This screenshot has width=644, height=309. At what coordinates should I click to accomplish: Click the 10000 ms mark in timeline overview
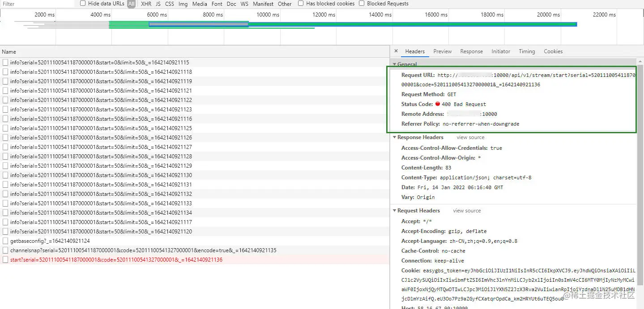point(268,15)
